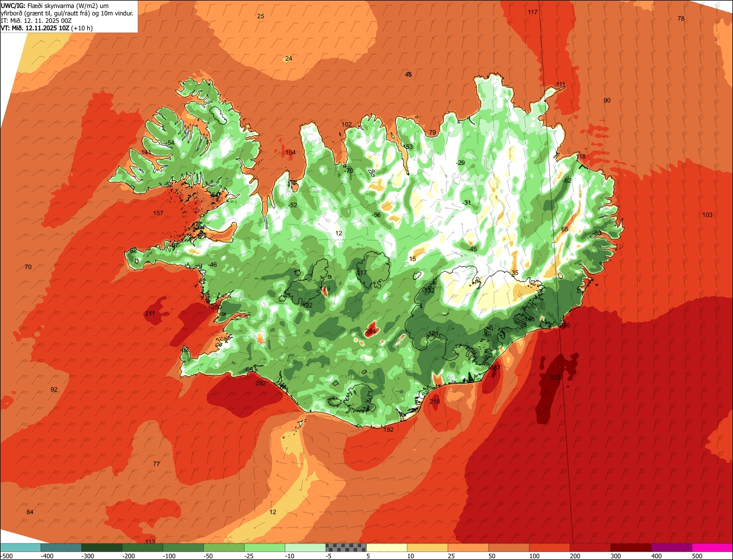Click the map value 102 off north coast
This screenshot has width=733, height=560.
[x=346, y=124]
